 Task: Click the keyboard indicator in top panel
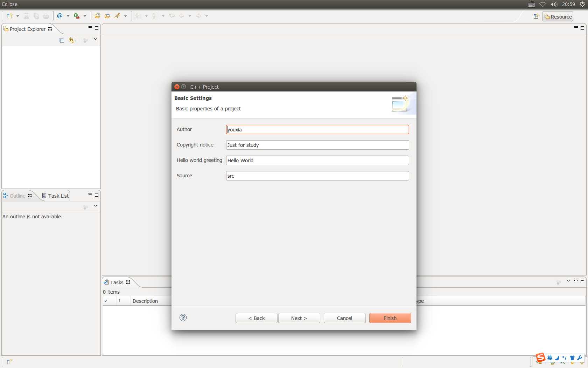coord(531,4)
